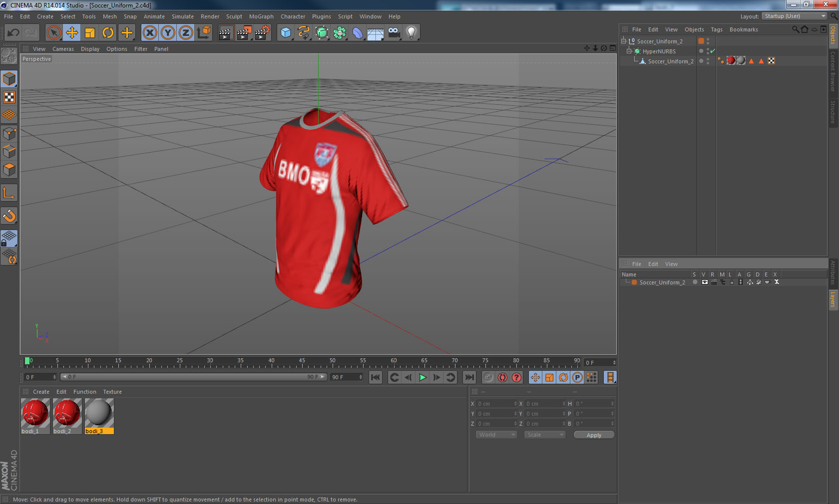Open the spline pen tools
Screen dimensions: 839x504
pyautogui.click(x=304, y=33)
